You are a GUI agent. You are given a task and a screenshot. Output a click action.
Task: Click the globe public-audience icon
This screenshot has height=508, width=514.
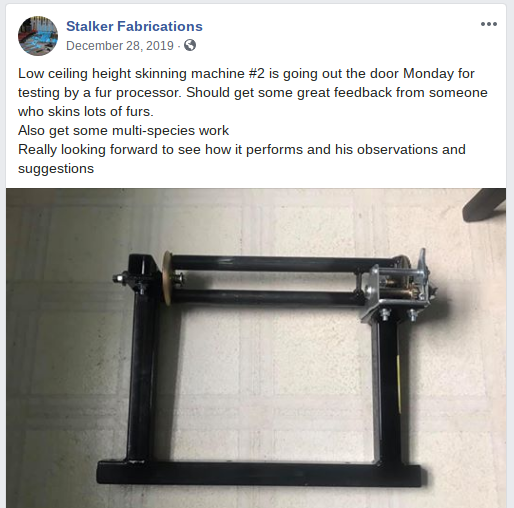[x=190, y=45]
